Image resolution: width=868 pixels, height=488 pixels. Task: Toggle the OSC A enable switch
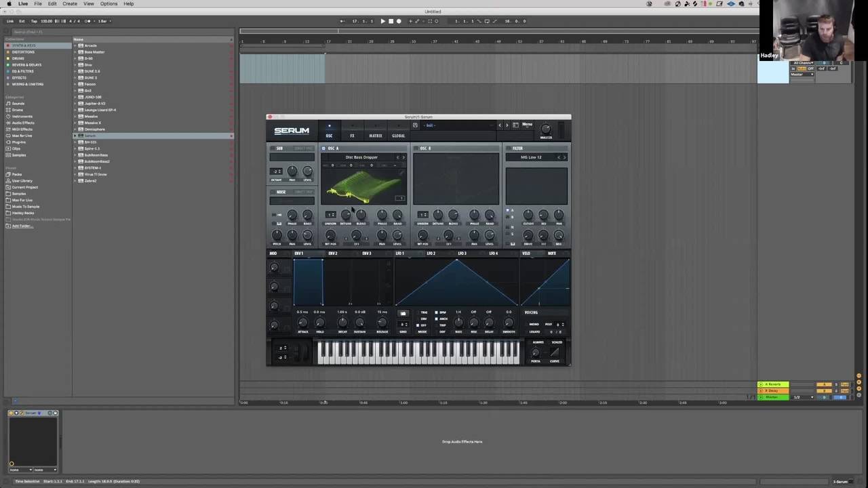pos(324,148)
